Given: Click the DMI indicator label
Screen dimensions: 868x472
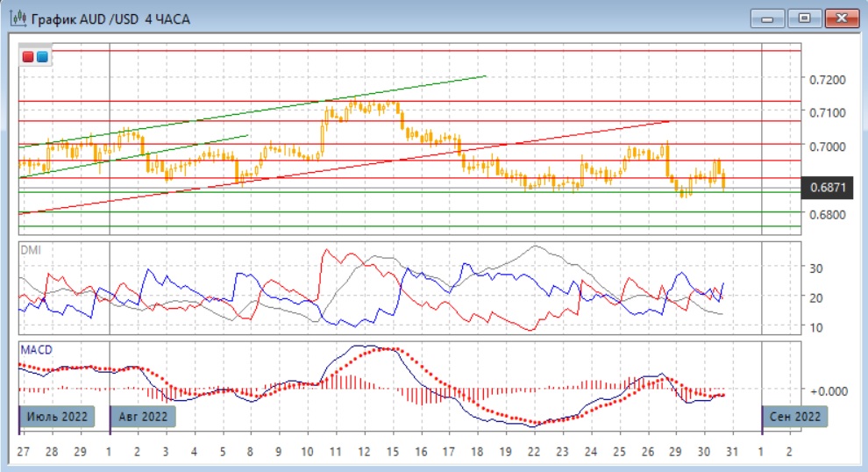Looking at the screenshot, I should pyautogui.click(x=31, y=250).
